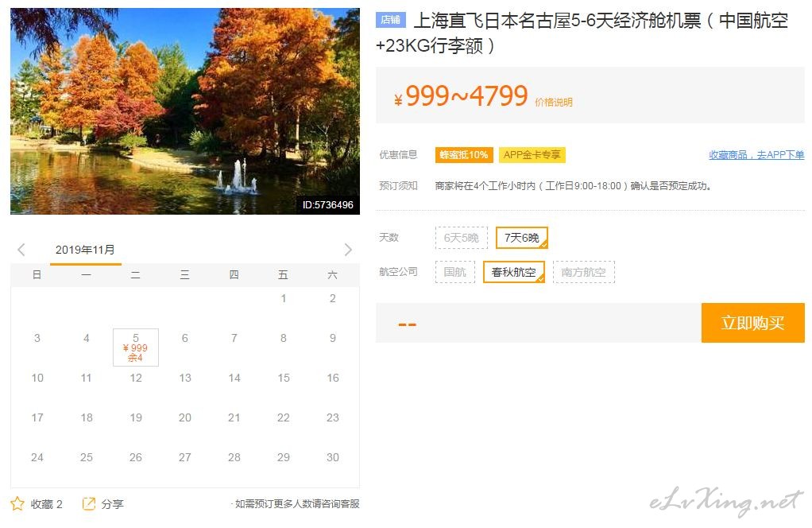Click the APP金卡专享 tag
812x528 pixels.
tap(532, 155)
